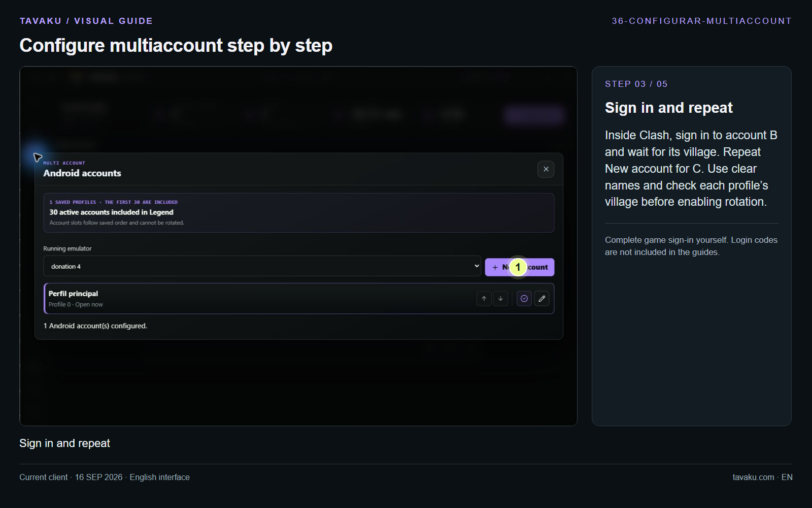Click the "Inside Clash, sign in to account B" paragraph
812x508 pixels.
[x=691, y=169]
